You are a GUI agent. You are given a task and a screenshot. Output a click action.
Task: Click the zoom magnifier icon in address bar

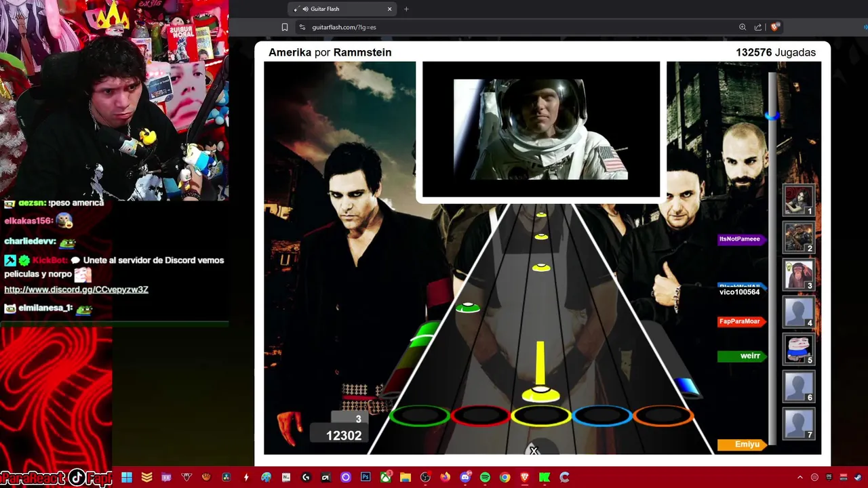pyautogui.click(x=743, y=27)
